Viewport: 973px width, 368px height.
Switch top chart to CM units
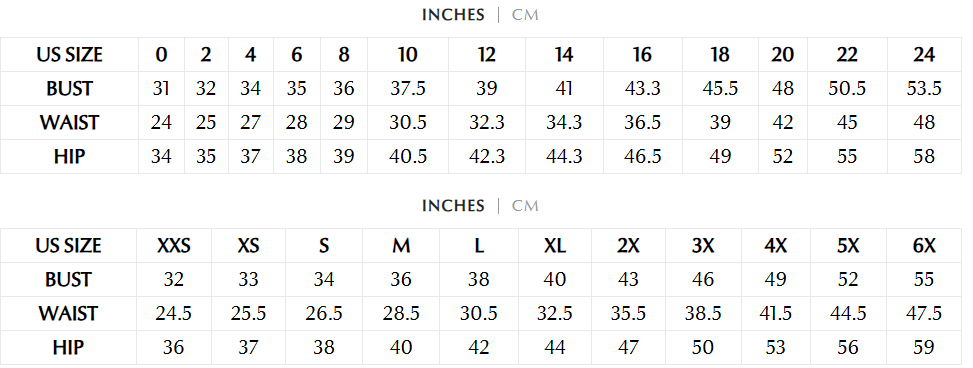pos(525,15)
